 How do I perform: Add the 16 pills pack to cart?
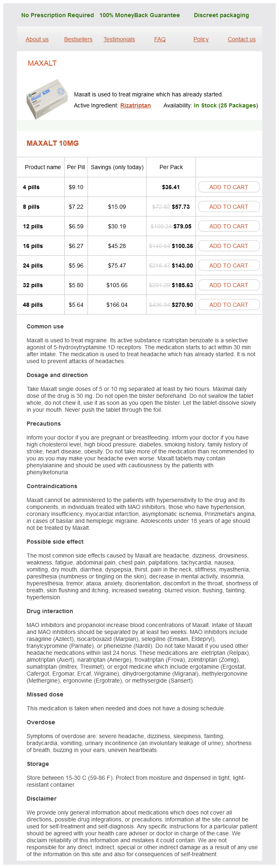click(229, 246)
